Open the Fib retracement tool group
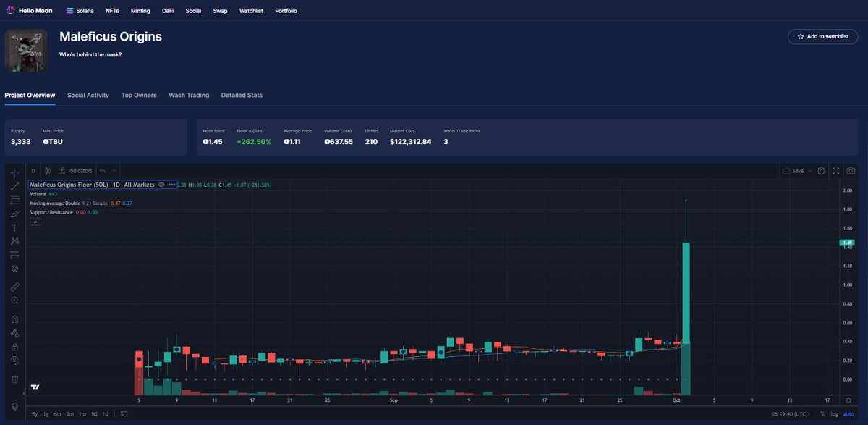Viewport: 868px width, 425px height. [x=14, y=200]
